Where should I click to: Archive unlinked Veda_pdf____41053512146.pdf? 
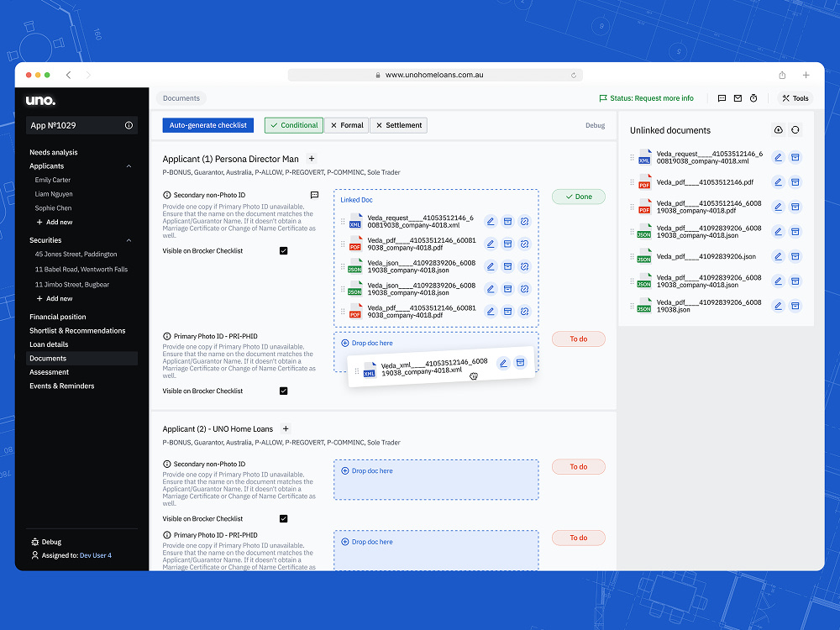pyautogui.click(x=795, y=182)
